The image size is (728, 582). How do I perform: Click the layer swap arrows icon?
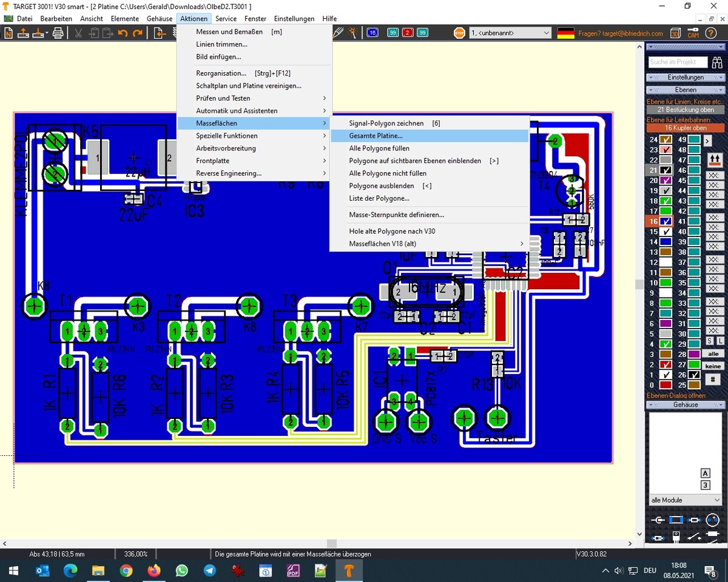tap(715, 160)
